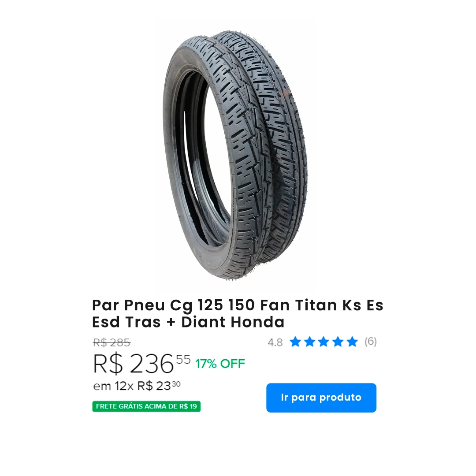Select the third blue rating star
The image size is (476, 476).
(x=324, y=342)
